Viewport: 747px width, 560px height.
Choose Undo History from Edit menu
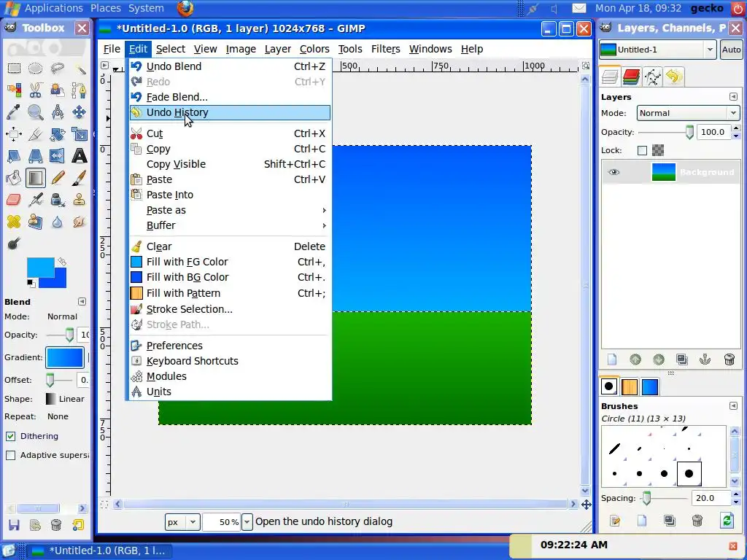pyautogui.click(x=230, y=112)
